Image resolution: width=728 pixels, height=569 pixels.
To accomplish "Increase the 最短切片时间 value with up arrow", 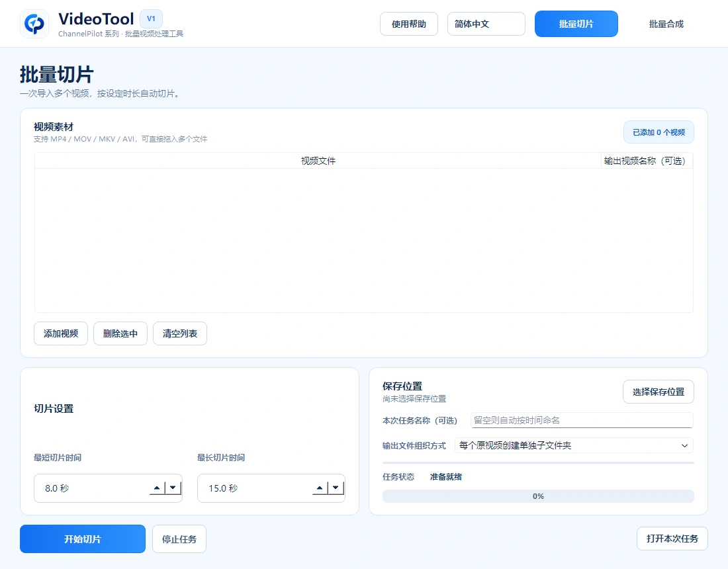I will [157, 488].
